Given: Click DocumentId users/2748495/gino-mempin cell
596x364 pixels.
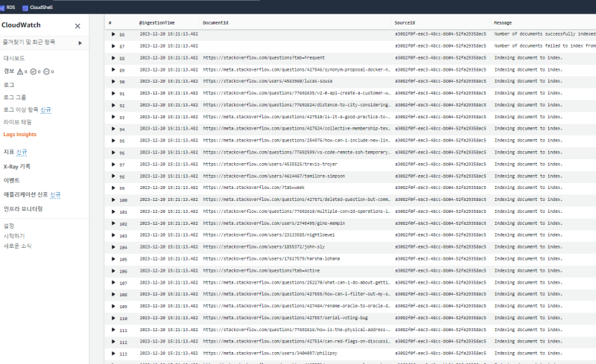Looking at the screenshot, I should (274, 223).
